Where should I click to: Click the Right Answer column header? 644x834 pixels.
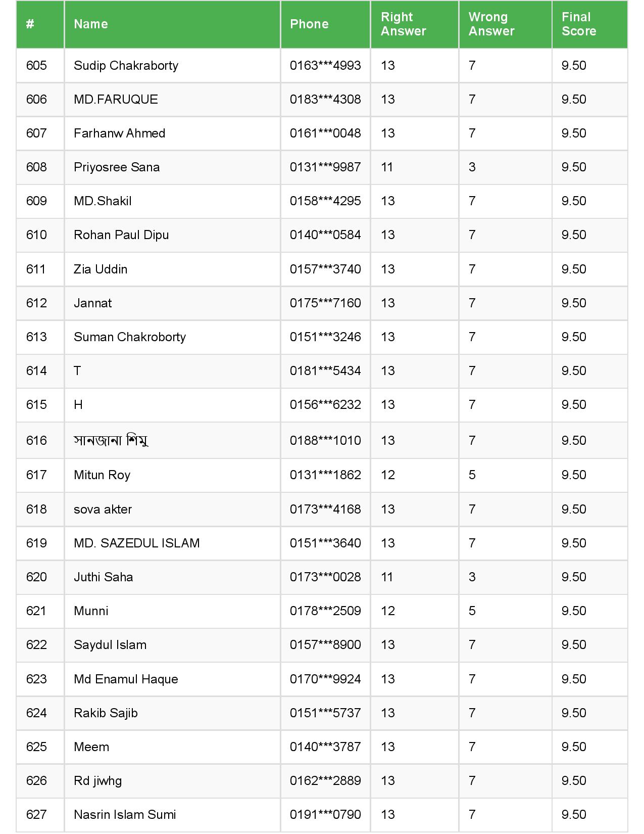[x=403, y=24]
